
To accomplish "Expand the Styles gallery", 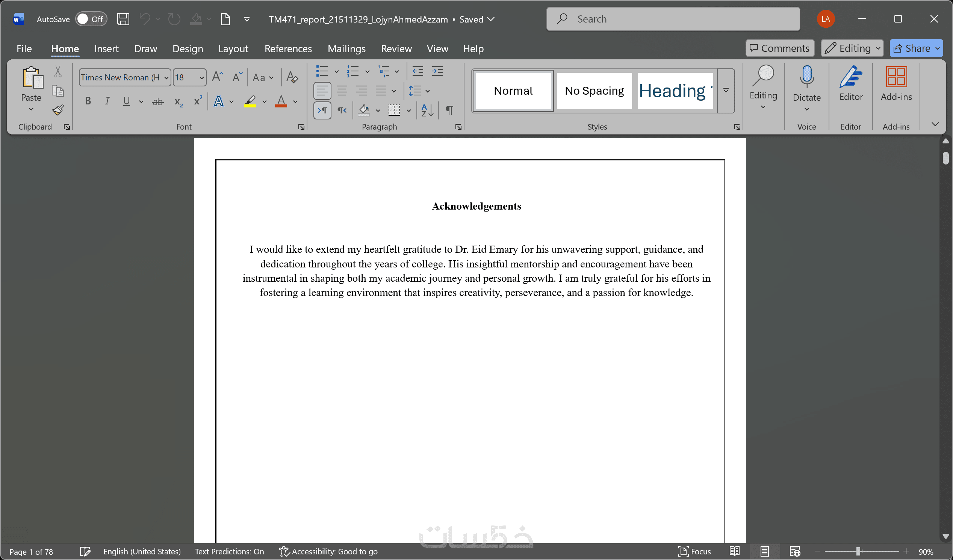I will click(x=726, y=91).
